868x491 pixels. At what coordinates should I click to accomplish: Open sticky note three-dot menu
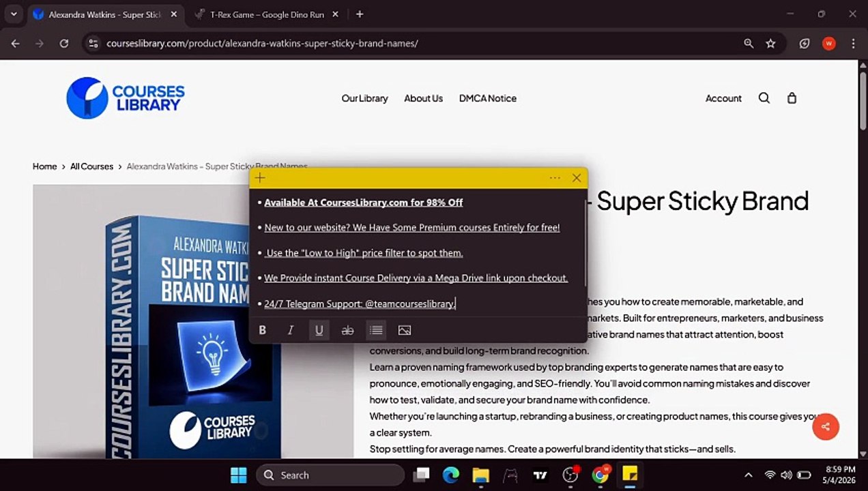pyautogui.click(x=555, y=178)
